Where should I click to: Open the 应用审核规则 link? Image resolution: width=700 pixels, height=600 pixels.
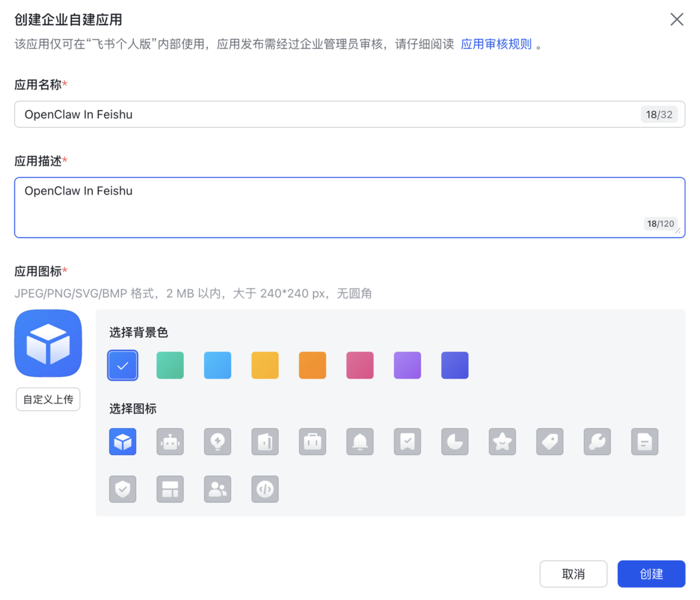496,44
